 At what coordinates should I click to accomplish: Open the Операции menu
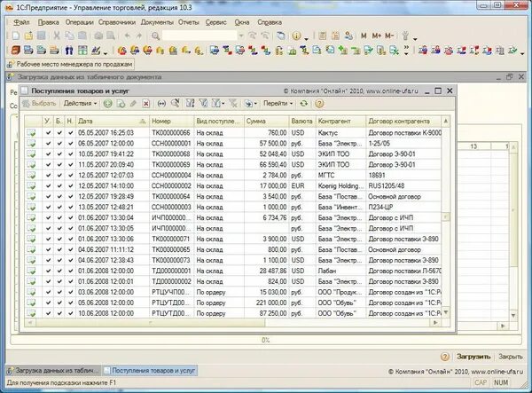point(79,22)
